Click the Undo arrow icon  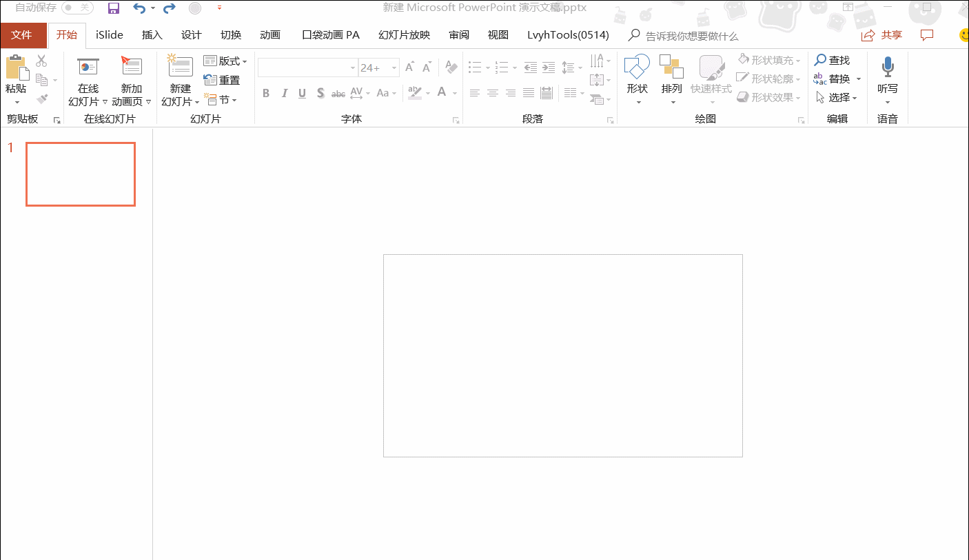click(x=139, y=8)
